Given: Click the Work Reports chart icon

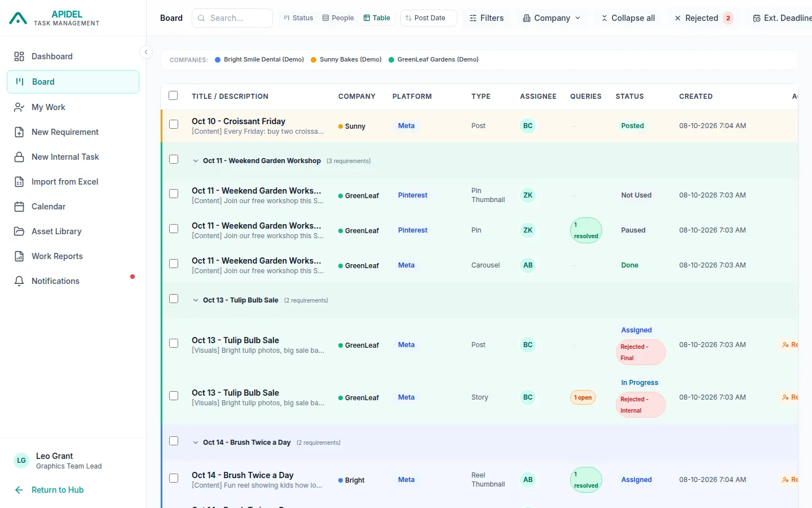Looking at the screenshot, I should tap(19, 256).
